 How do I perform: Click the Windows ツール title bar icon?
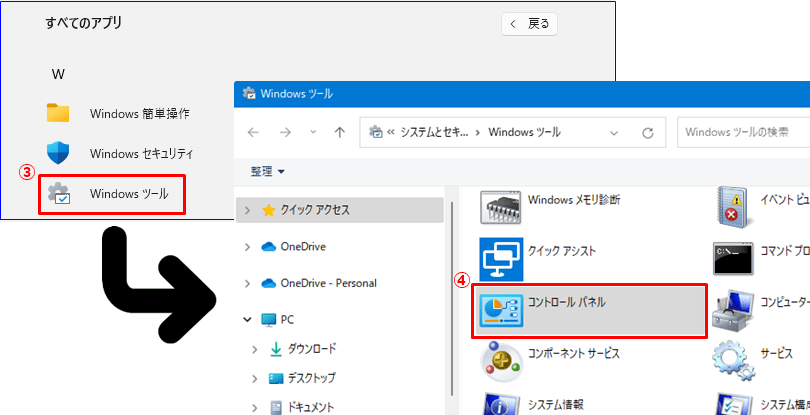[x=249, y=94]
